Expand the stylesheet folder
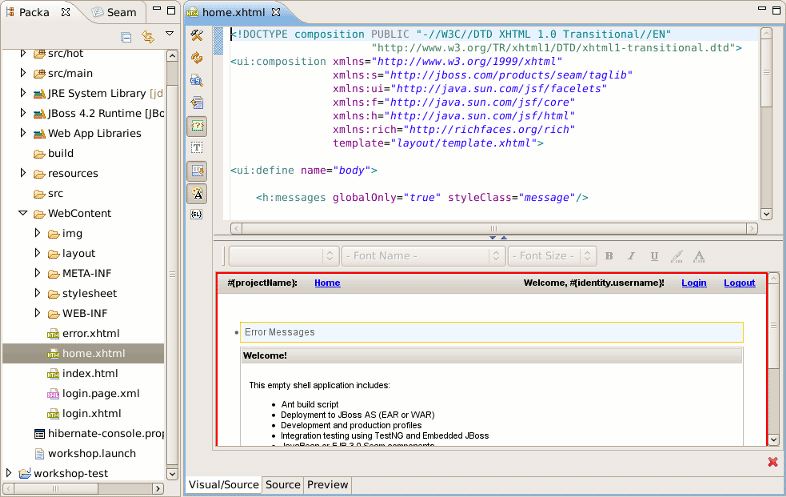This screenshot has width=786, height=497. click(38, 293)
